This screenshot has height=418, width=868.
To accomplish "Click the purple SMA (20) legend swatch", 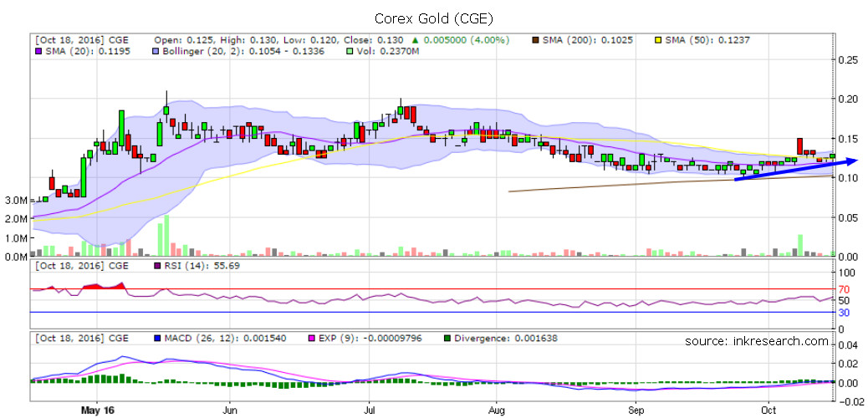I will tap(39, 51).
